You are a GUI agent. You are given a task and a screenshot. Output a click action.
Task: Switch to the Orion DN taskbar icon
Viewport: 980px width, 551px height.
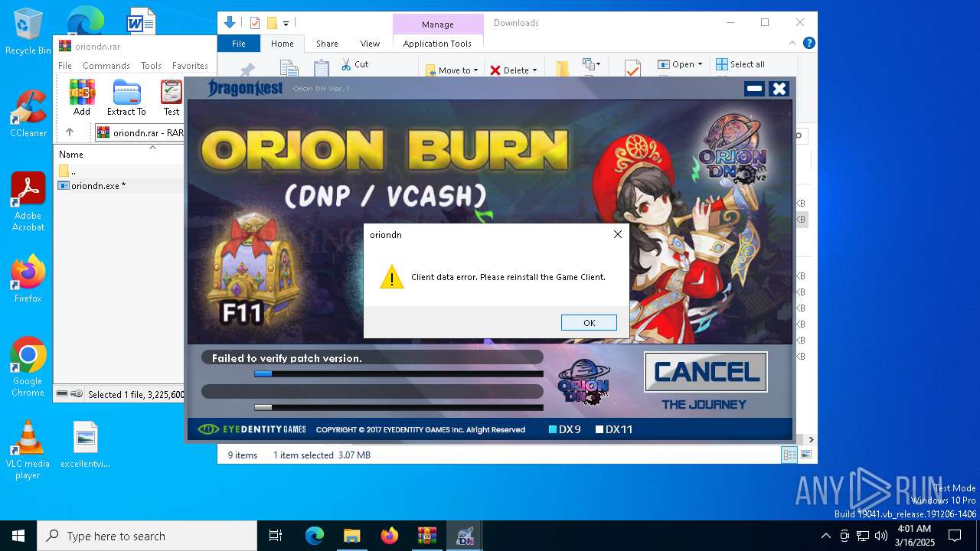464,536
